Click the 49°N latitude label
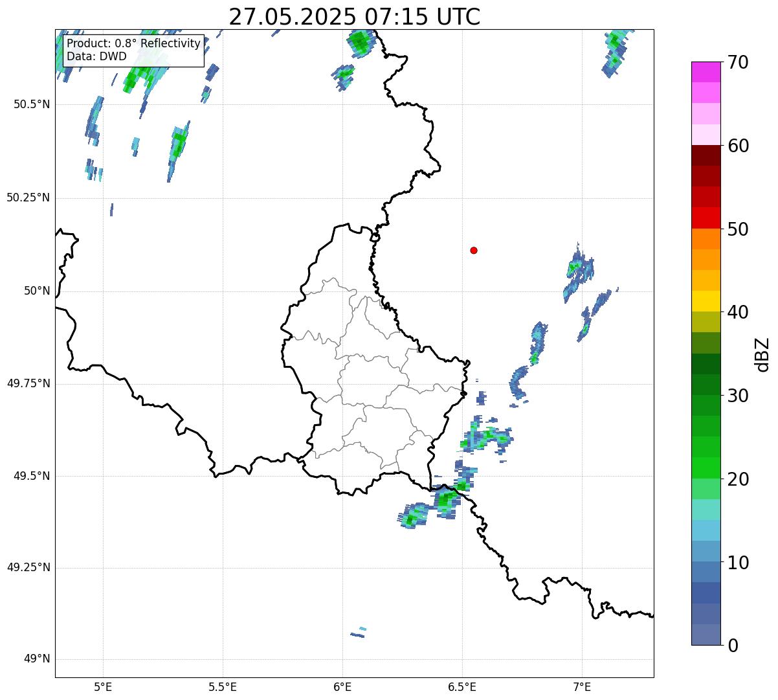The height and width of the screenshot is (700, 778). click(37, 659)
